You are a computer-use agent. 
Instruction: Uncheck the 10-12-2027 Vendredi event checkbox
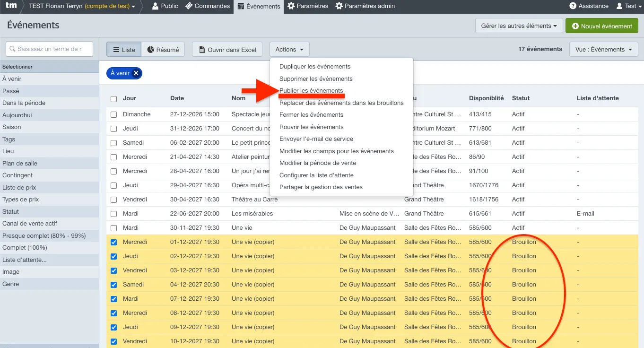point(113,341)
